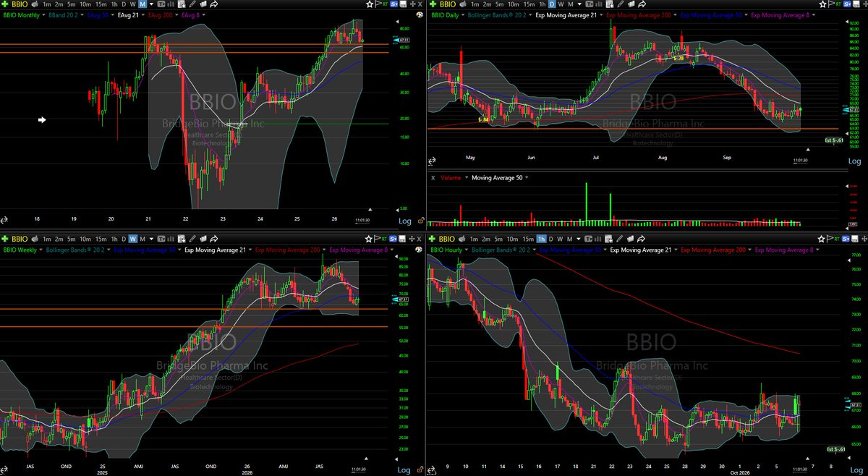Close the Volume pane with its X
Image resolution: width=868 pixels, height=476 pixels.
(x=433, y=177)
